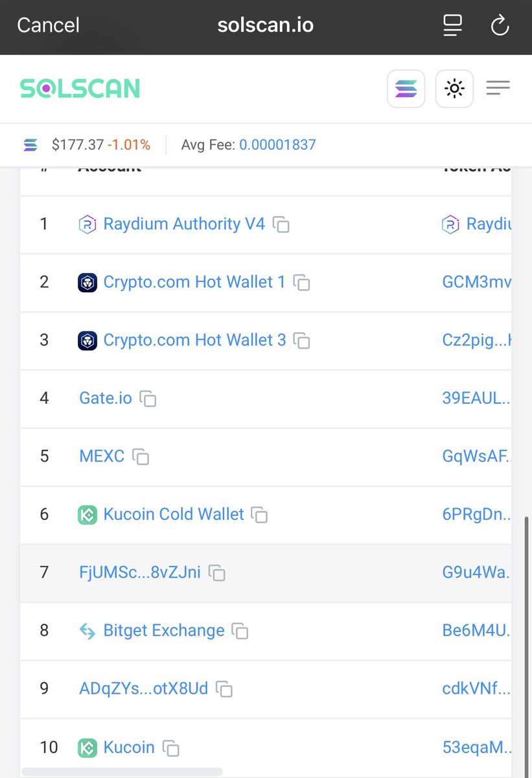Click the Solana icon beside the price
The height and width of the screenshot is (778, 532).
pos(30,145)
